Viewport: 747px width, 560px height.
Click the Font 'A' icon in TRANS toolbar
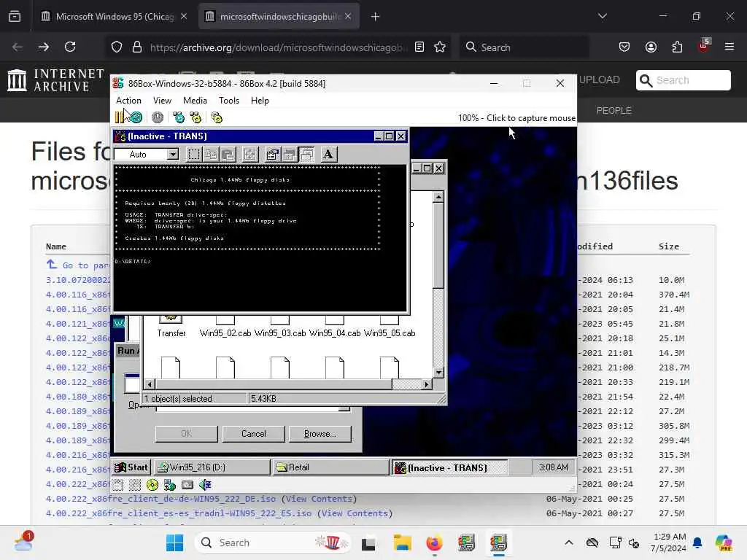point(328,155)
